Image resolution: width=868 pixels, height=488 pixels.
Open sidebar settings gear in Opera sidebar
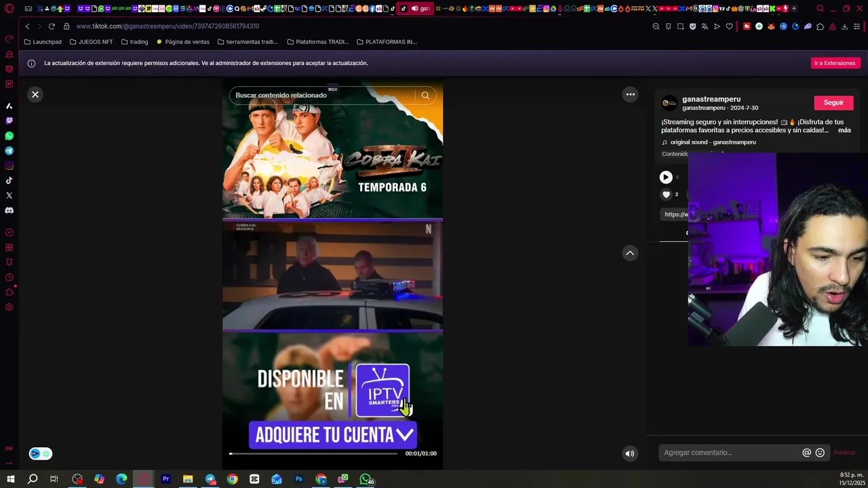(x=9, y=307)
